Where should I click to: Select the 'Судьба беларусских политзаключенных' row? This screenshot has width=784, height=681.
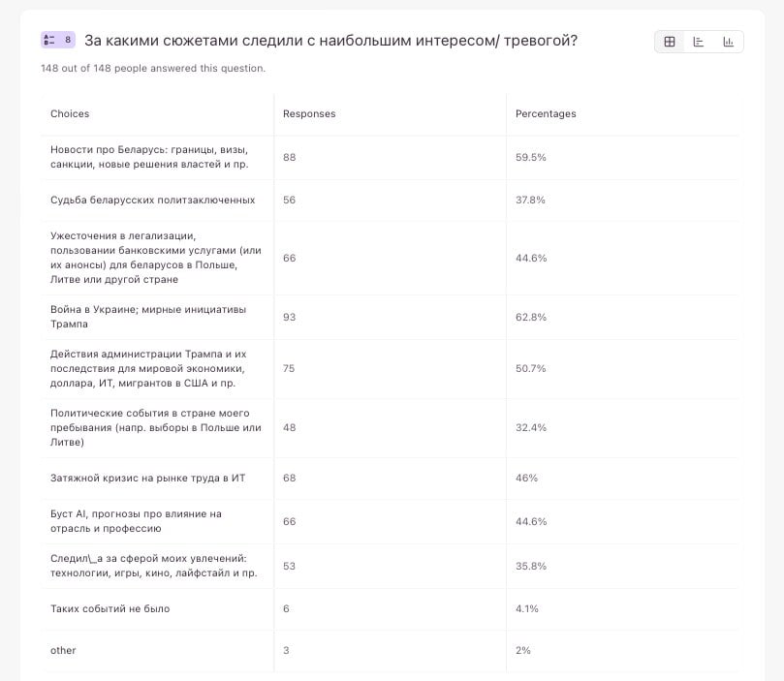coord(153,200)
